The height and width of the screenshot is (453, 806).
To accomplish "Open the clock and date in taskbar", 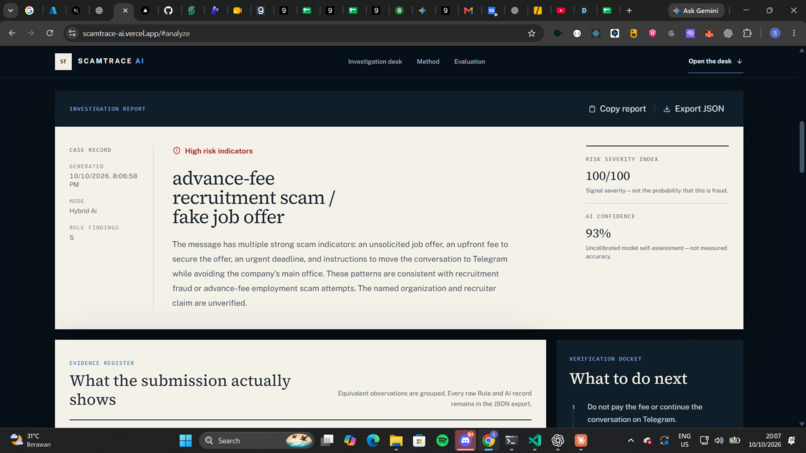I will pos(765,441).
